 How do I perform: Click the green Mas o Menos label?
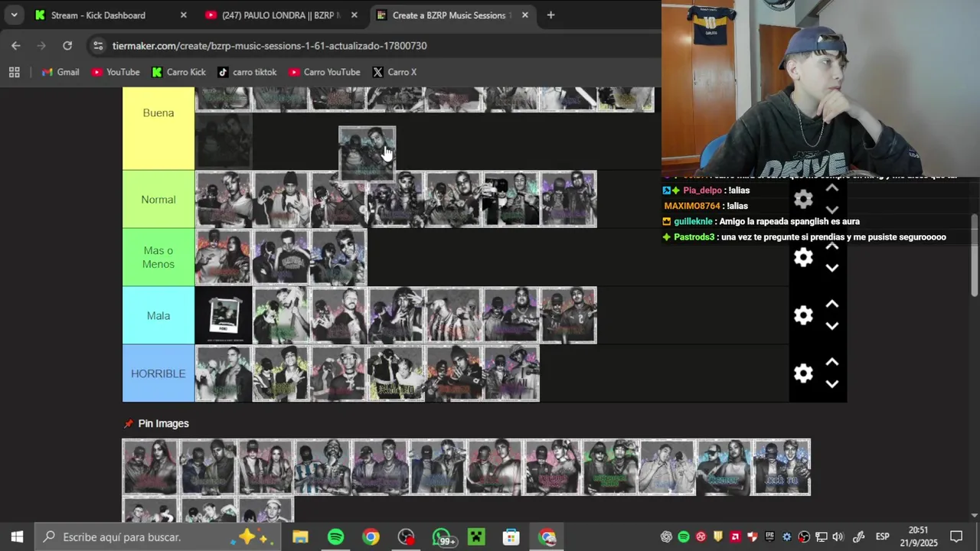[x=158, y=257]
